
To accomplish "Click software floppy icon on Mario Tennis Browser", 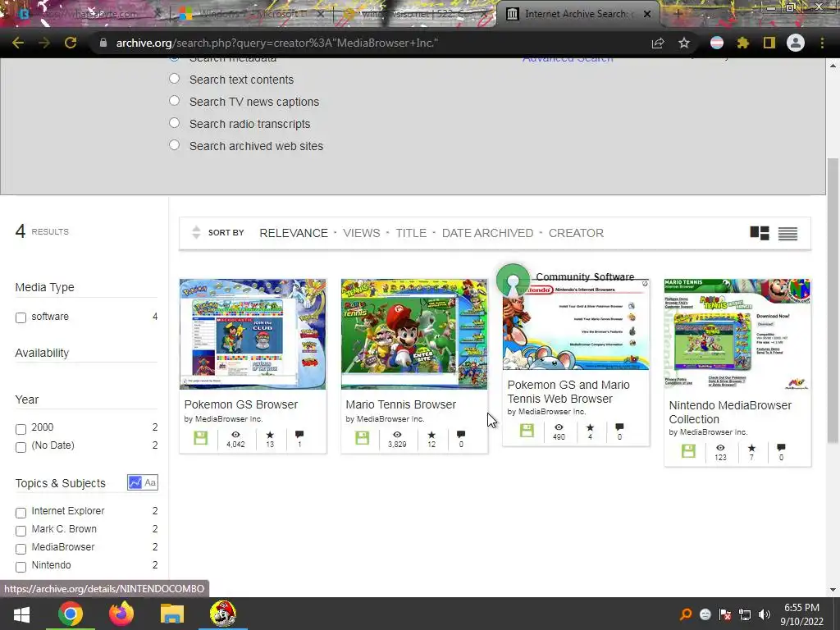I will tap(362, 438).
